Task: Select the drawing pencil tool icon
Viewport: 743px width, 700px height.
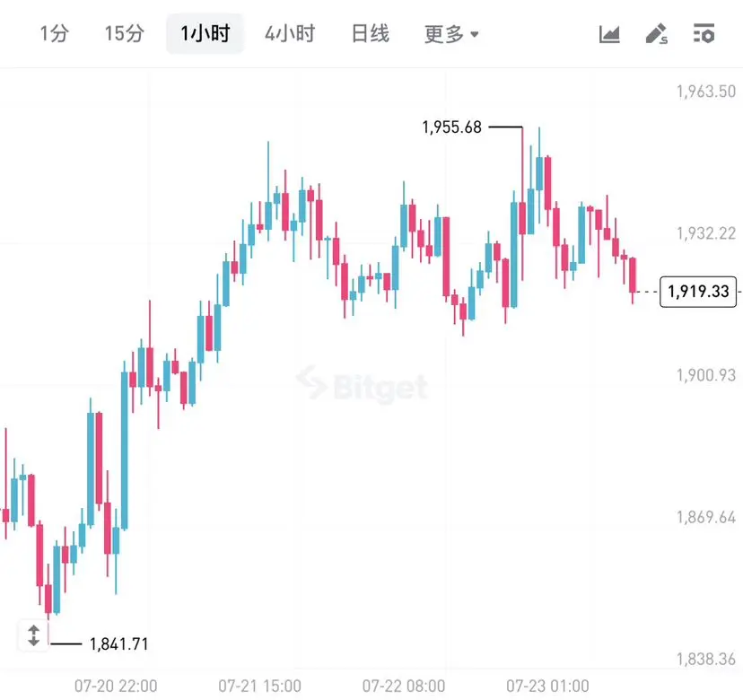Action: (657, 34)
